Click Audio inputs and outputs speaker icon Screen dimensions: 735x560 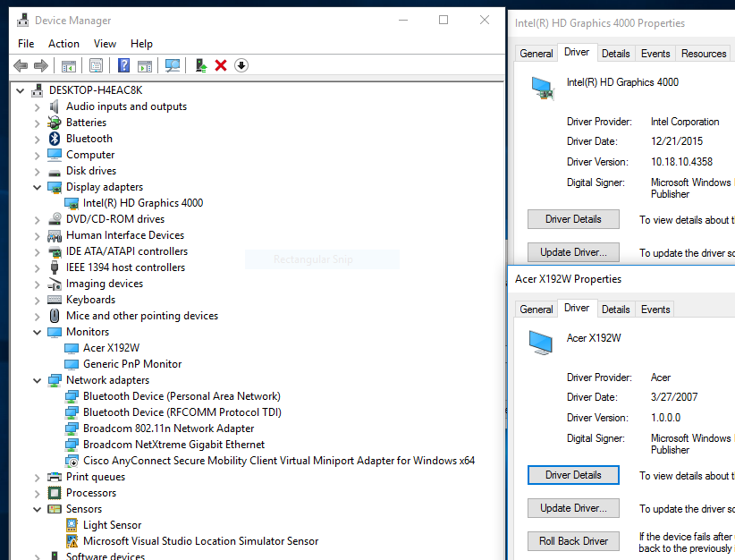pos(55,106)
